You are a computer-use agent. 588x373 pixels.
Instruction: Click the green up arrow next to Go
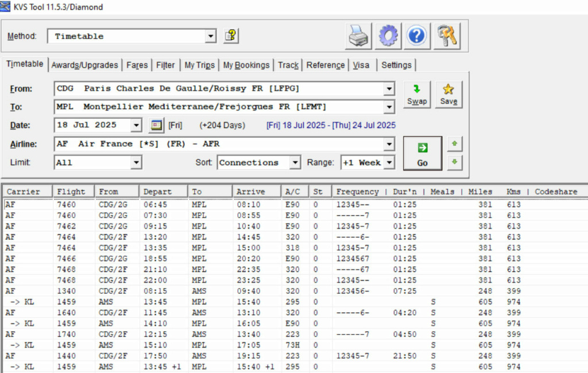(x=455, y=143)
